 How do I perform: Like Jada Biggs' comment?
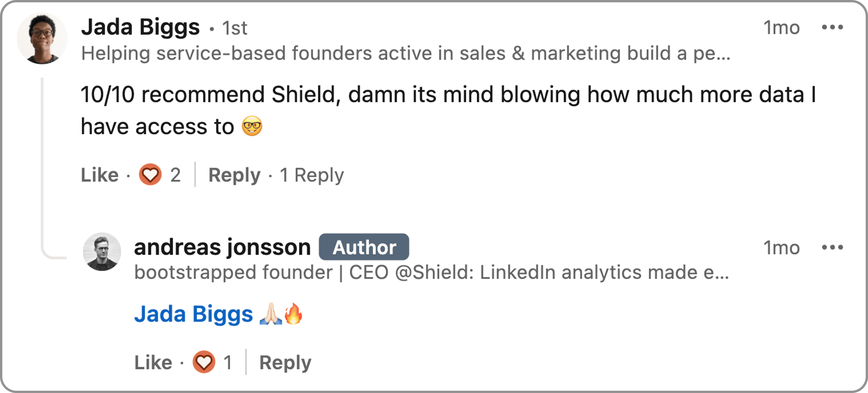(100, 175)
